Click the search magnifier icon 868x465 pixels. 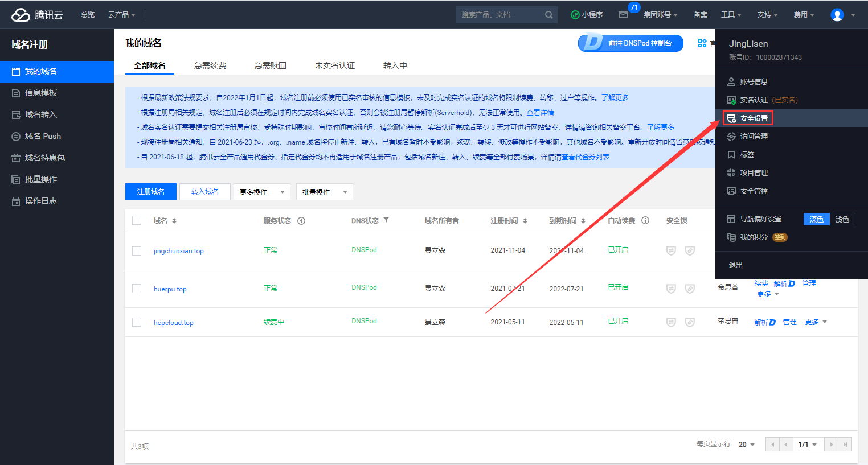click(548, 15)
